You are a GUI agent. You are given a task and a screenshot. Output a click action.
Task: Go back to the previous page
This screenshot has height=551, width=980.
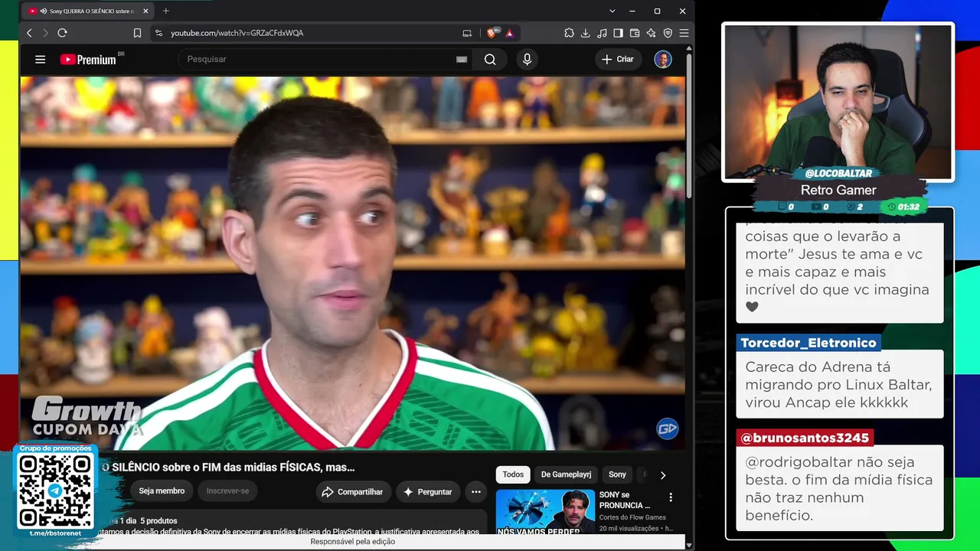click(x=29, y=33)
